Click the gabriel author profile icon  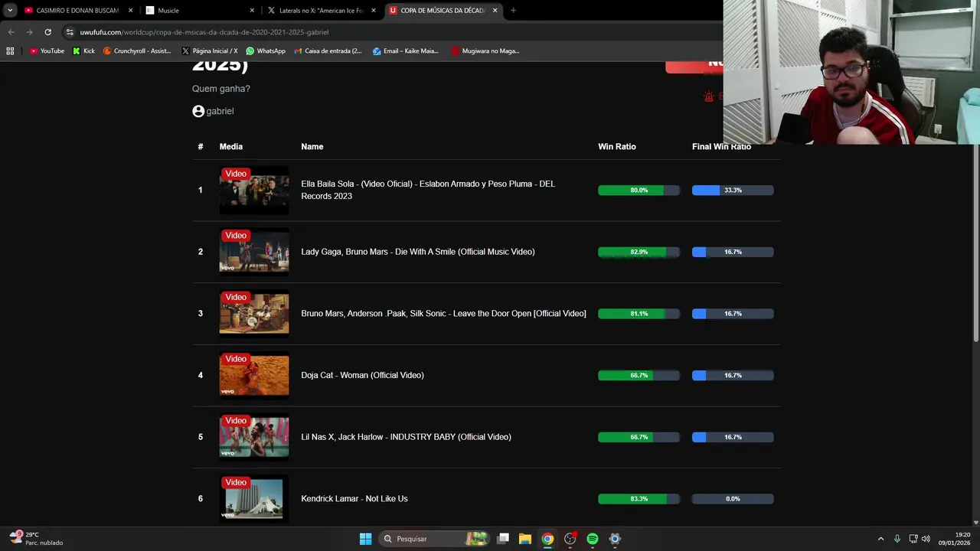pyautogui.click(x=198, y=111)
